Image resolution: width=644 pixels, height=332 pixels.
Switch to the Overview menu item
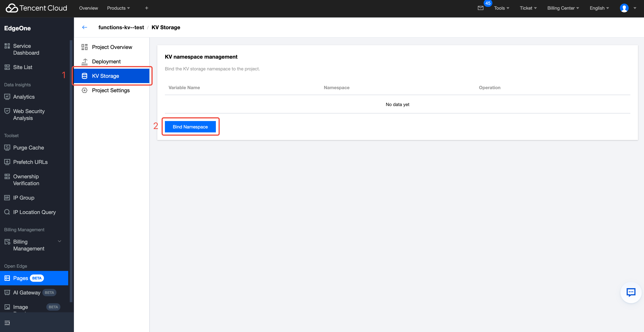89,8
